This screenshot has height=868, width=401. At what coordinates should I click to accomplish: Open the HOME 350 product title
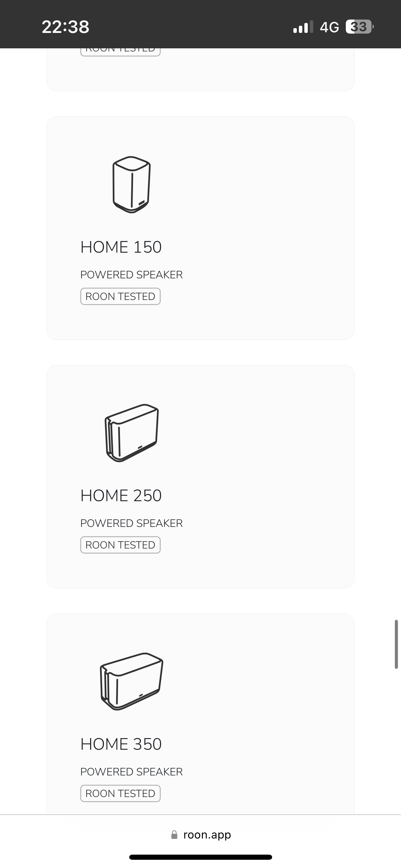121,744
